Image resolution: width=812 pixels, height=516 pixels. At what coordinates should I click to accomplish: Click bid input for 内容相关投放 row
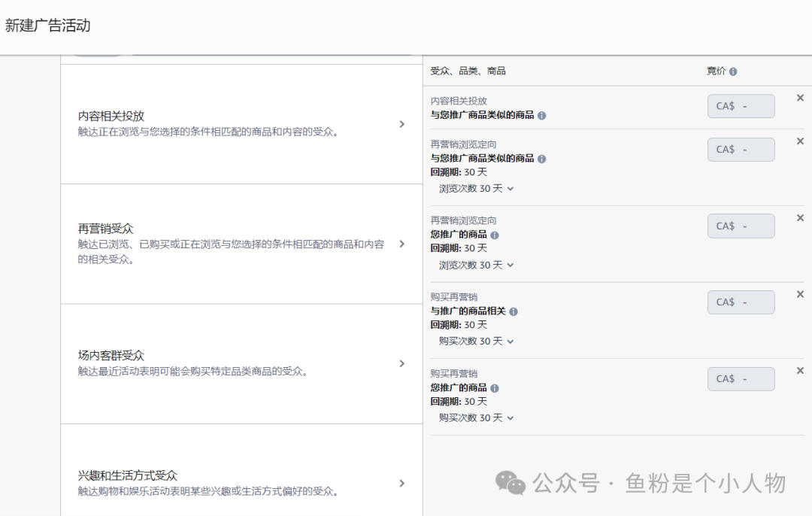click(x=741, y=106)
